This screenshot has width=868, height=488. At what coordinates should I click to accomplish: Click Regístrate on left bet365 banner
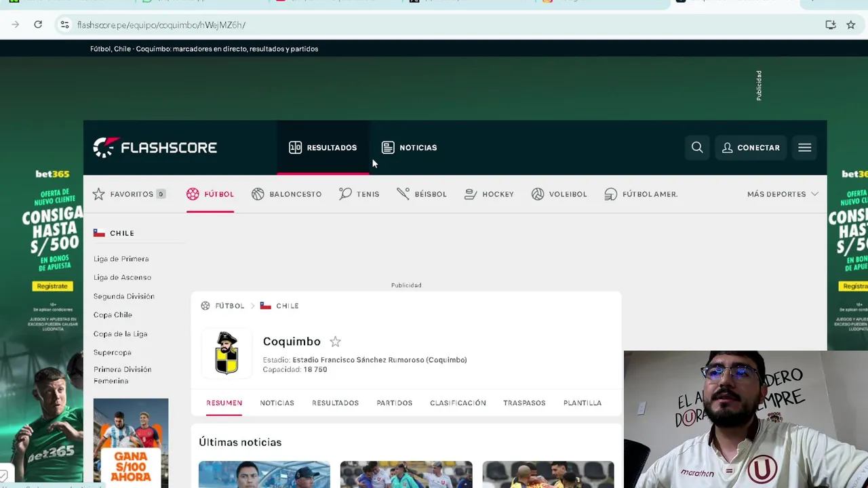coord(52,286)
